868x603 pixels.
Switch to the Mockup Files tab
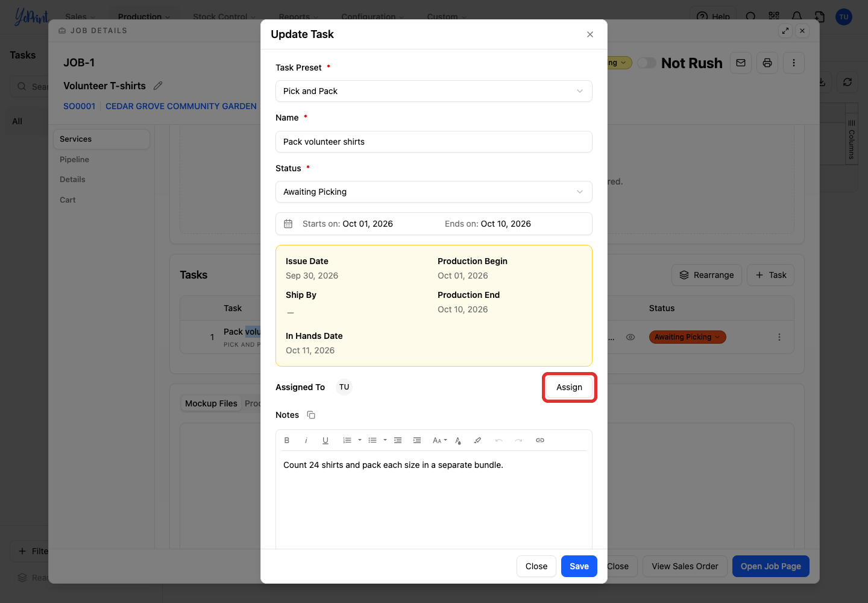tap(211, 403)
